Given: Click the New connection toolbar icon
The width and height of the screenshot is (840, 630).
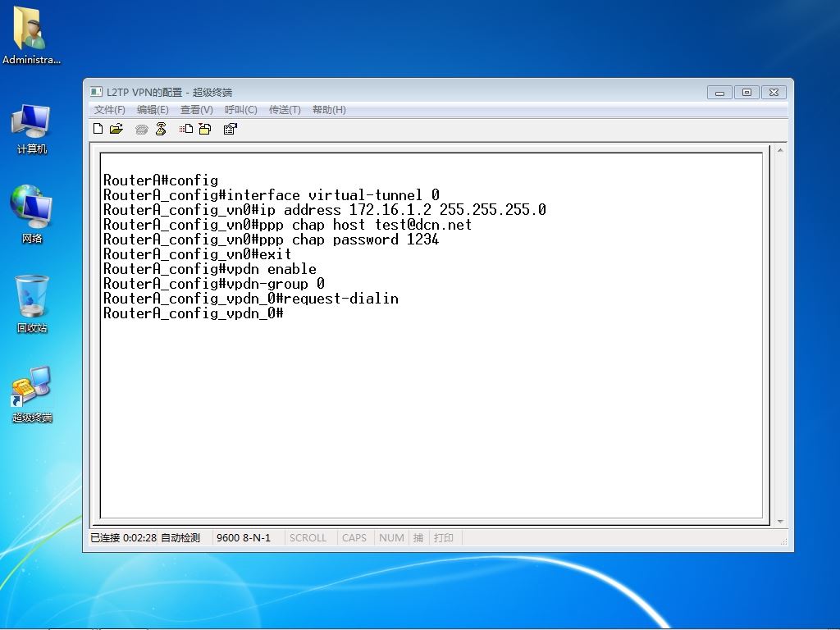Looking at the screenshot, I should (98, 129).
